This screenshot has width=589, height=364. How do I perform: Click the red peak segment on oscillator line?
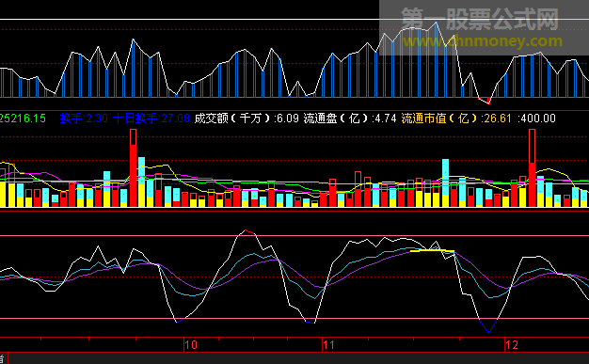[249, 232]
